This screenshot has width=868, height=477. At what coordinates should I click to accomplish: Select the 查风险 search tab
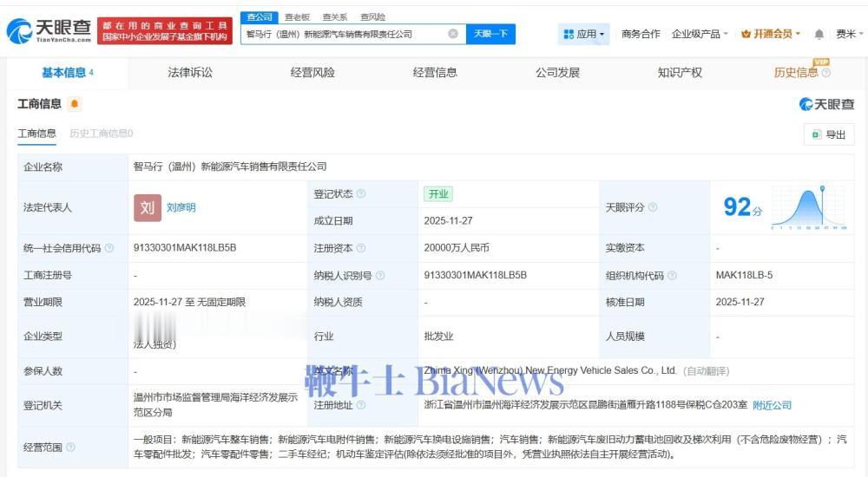point(372,17)
